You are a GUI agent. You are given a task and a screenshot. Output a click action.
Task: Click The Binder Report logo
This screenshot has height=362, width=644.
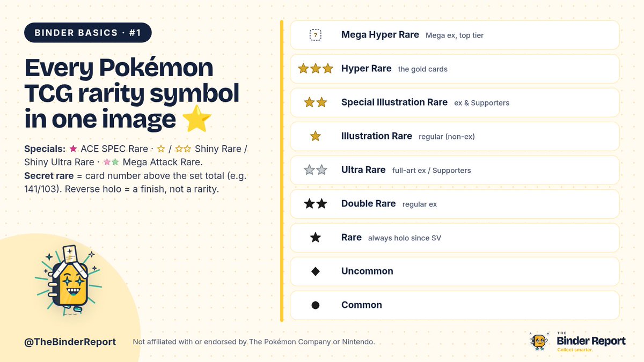tap(577, 342)
